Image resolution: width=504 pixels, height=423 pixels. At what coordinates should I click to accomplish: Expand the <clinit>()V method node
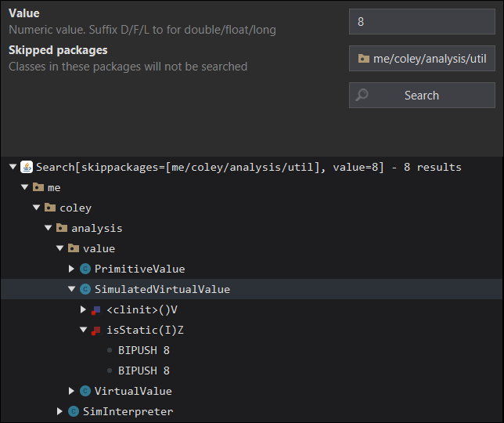coord(83,309)
